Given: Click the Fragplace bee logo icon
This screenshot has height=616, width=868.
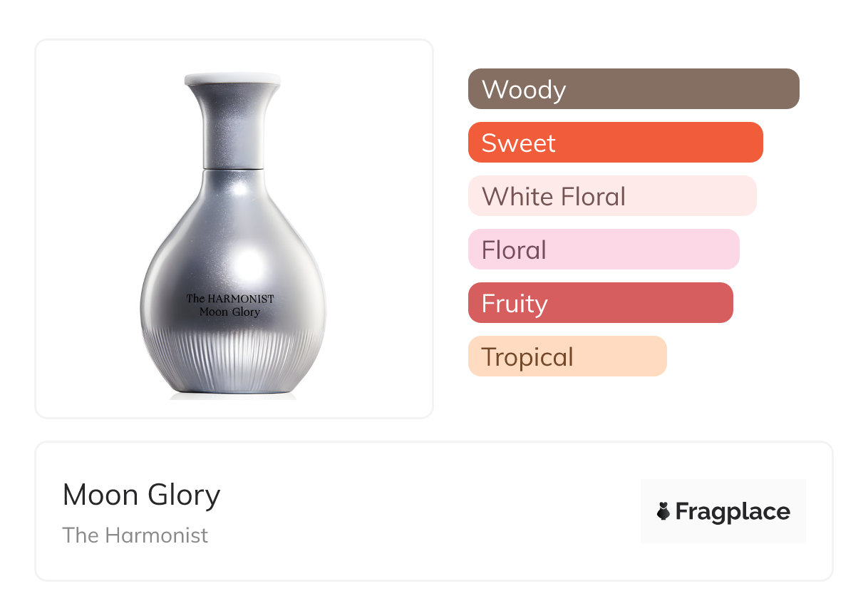Looking at the screenshot, I should pos(663,511).
